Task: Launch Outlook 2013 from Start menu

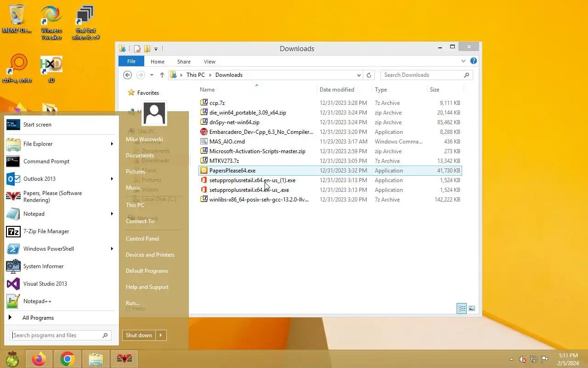Action: (60, 179)
